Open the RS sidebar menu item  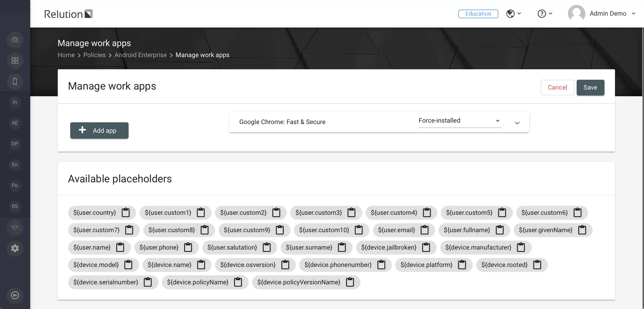15,206
